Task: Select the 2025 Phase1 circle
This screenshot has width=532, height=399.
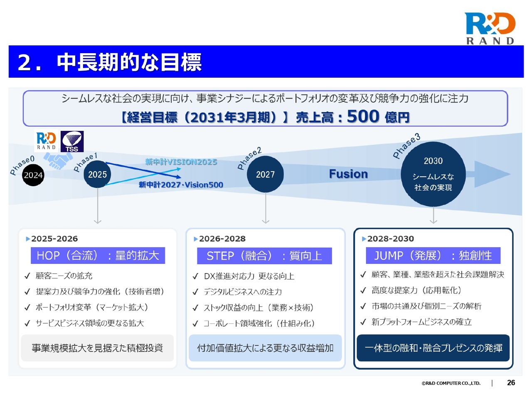Action: coord(97,175)
